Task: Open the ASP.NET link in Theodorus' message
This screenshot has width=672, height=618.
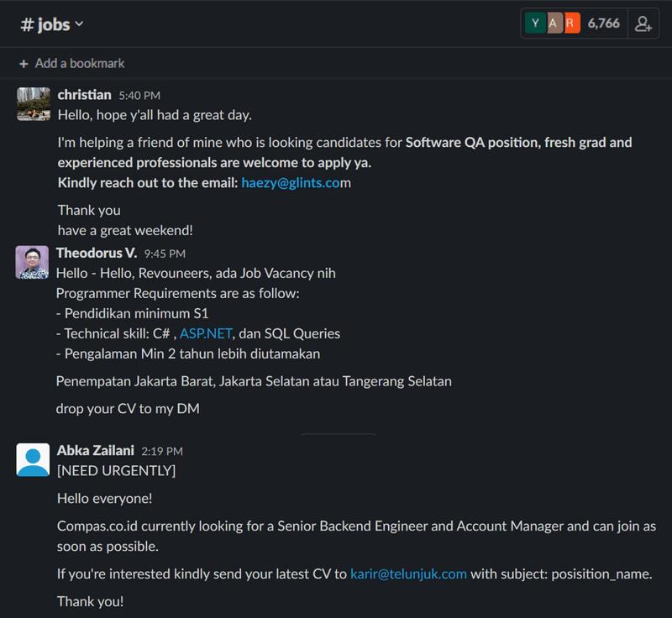Action: point(205,333)
